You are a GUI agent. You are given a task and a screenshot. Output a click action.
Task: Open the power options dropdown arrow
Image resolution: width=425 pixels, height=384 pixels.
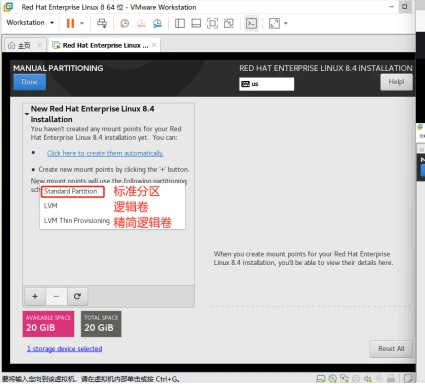tap(82, 23)
